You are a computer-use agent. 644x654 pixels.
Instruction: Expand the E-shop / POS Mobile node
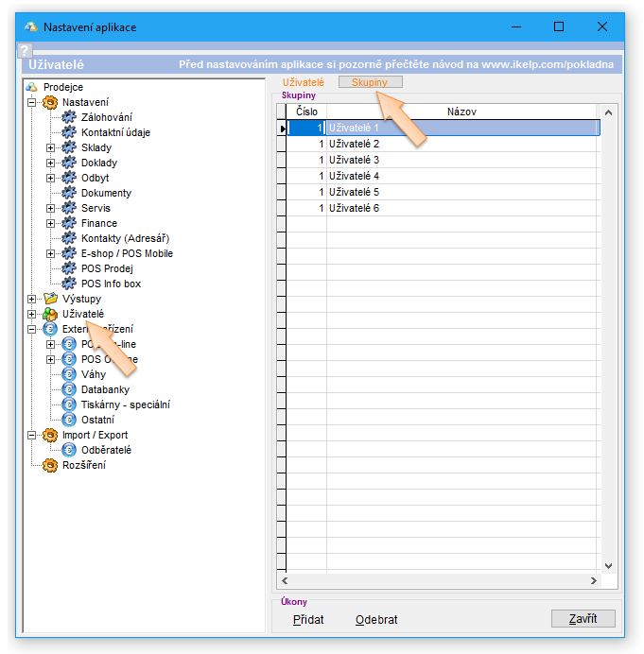51,253
